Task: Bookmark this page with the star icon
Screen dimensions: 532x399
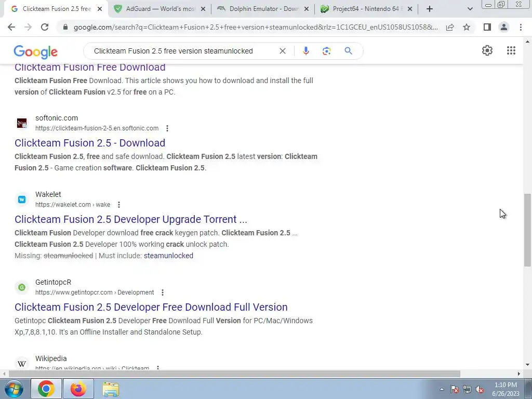Action: click(467, 27)
